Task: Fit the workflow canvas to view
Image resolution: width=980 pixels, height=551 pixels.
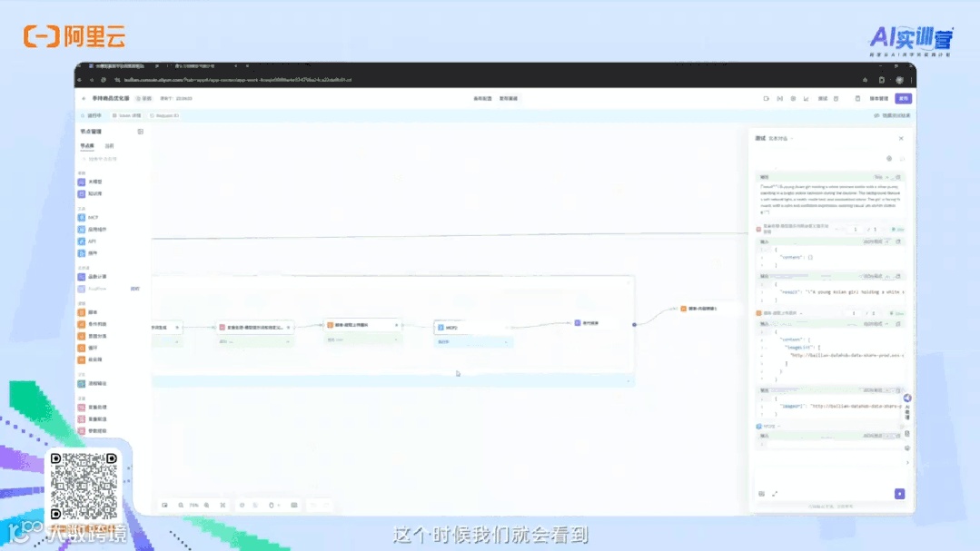Action: pyautogui.click(x=223, y=506)
